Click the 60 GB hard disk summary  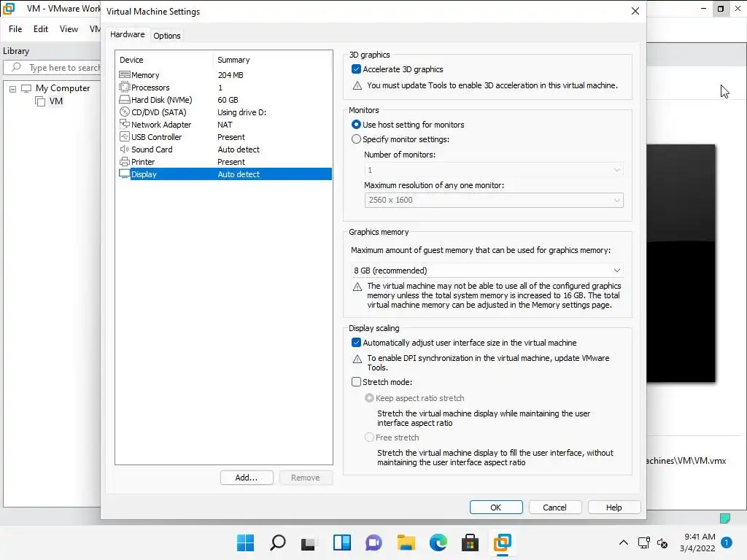[228, 99]
